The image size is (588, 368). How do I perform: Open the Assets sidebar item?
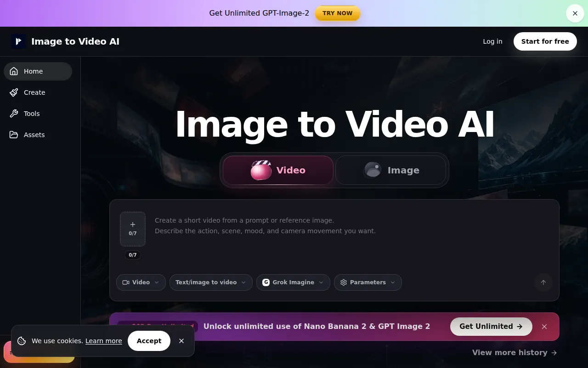(38, 135)
